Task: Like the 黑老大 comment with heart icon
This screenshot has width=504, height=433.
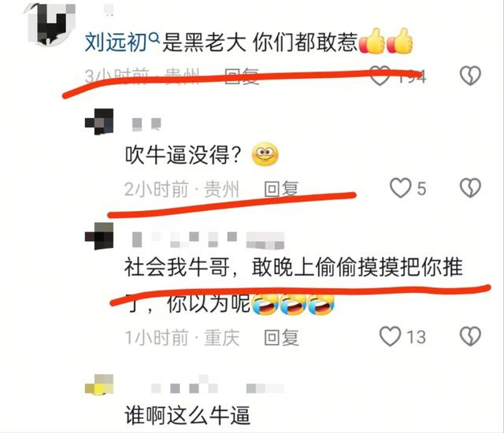Action: point(380,76)
